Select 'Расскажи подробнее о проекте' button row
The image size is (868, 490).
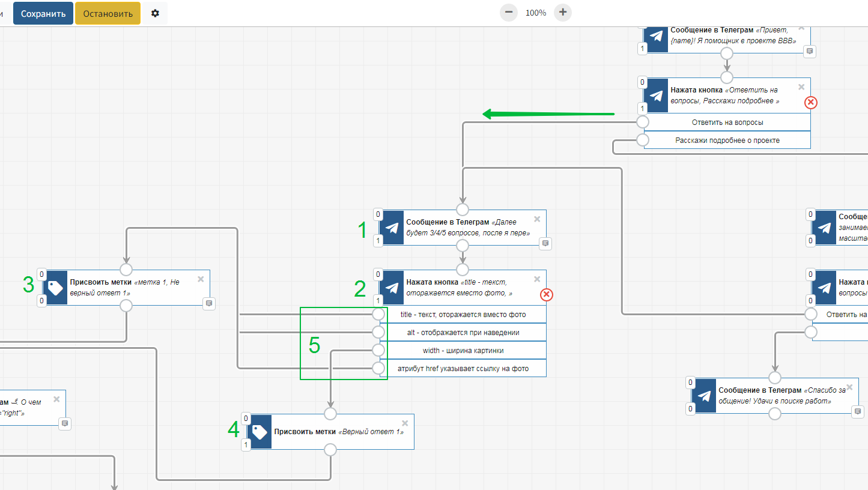[x=727, y=141]
